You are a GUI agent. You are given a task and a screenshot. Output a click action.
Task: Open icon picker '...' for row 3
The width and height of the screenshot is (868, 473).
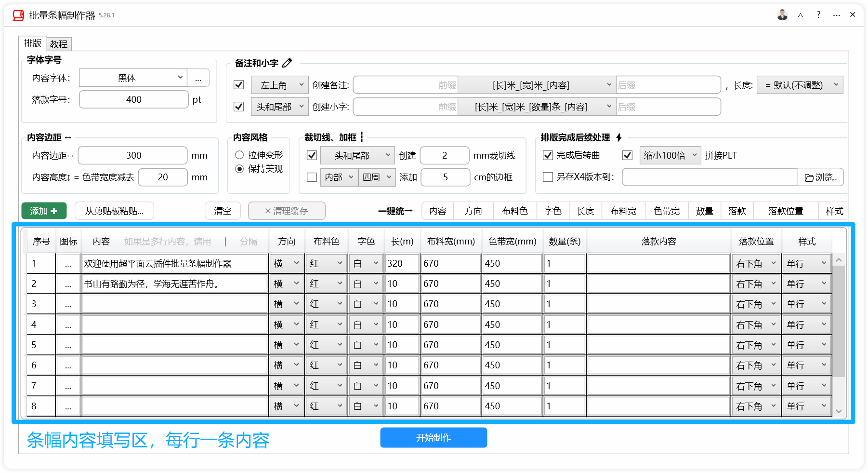pyautogui.click(x=68, y=304)
